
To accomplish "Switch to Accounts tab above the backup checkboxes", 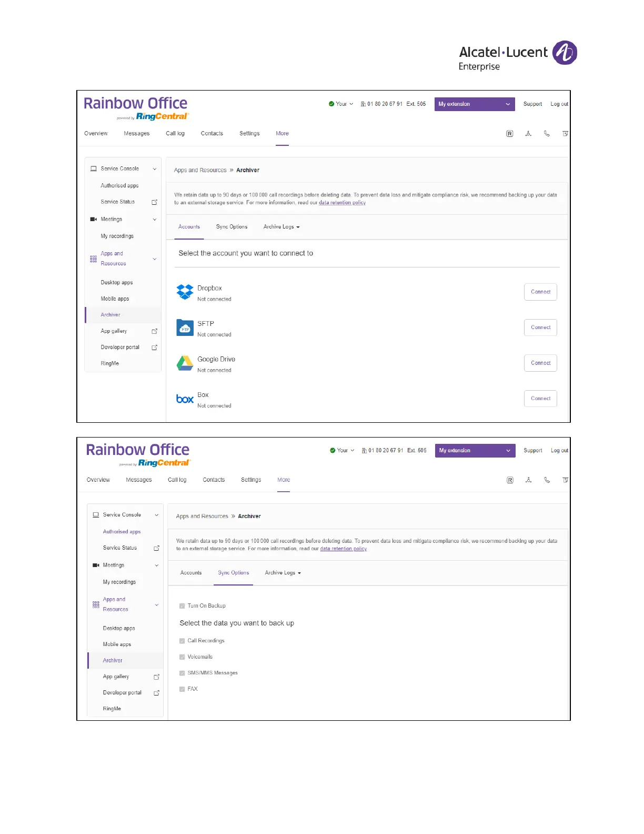I will pos(191,573).
